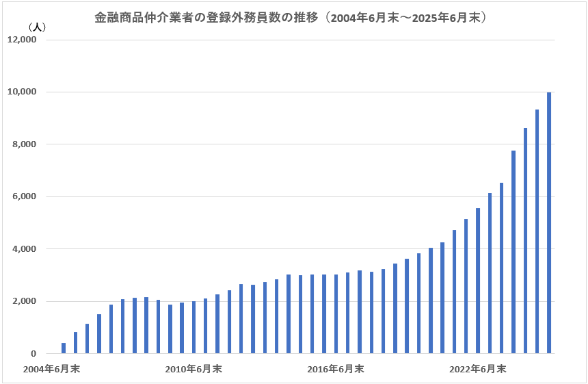Click the tallest rightmost bar reaching 10,000
Screen dimensions: 588x384
(x=549, y=223)
